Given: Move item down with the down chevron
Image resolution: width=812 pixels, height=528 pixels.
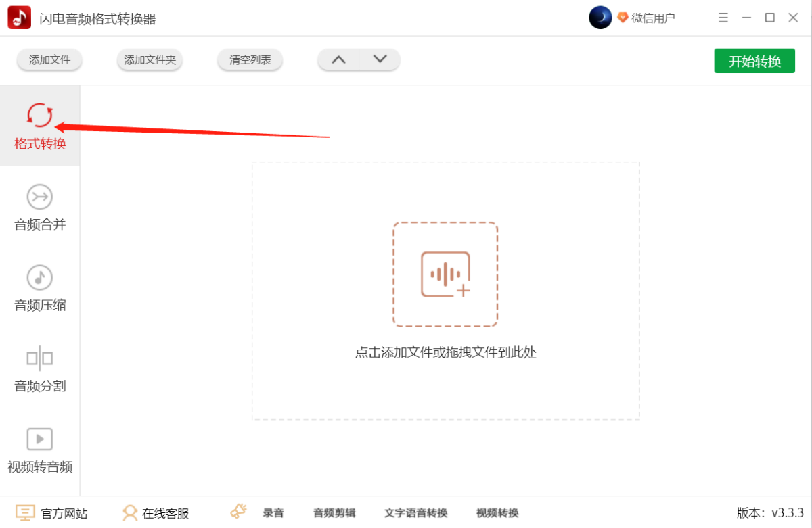Looking at the screenshot, I should (380, 59).
